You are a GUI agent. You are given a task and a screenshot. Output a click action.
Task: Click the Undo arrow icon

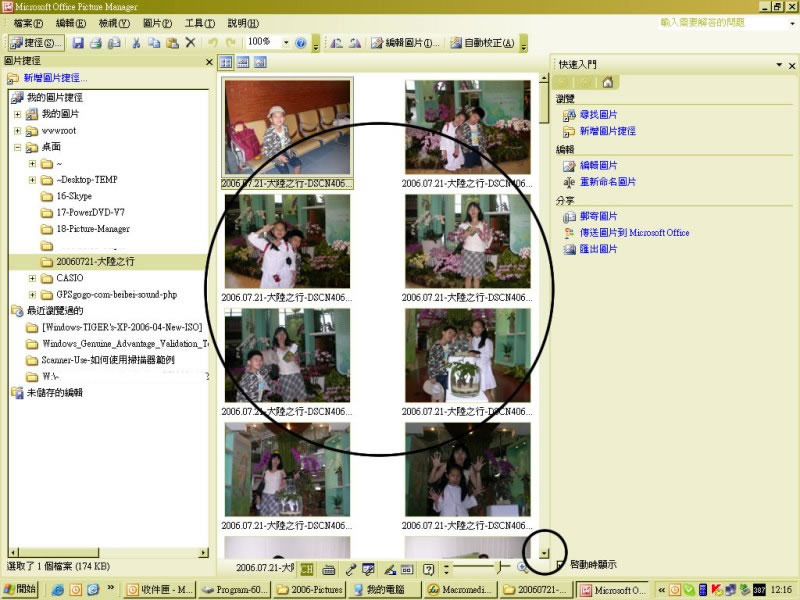click(x=213, y=43)
